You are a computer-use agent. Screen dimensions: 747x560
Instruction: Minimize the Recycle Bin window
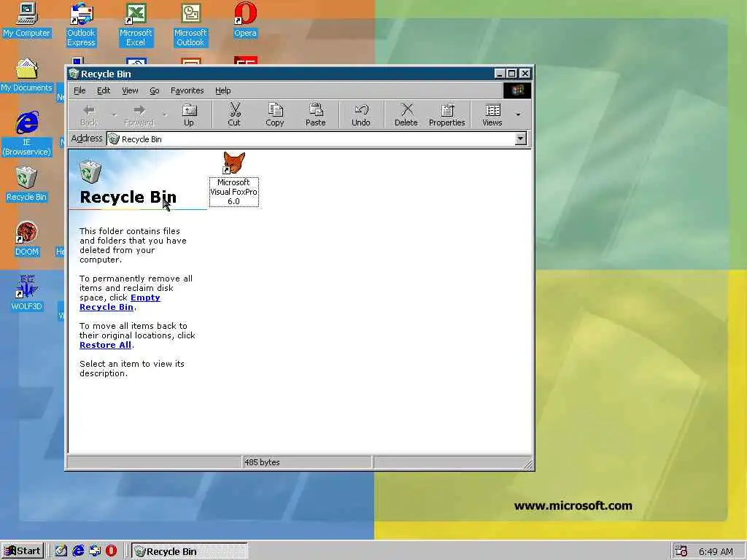click(499, 74)
